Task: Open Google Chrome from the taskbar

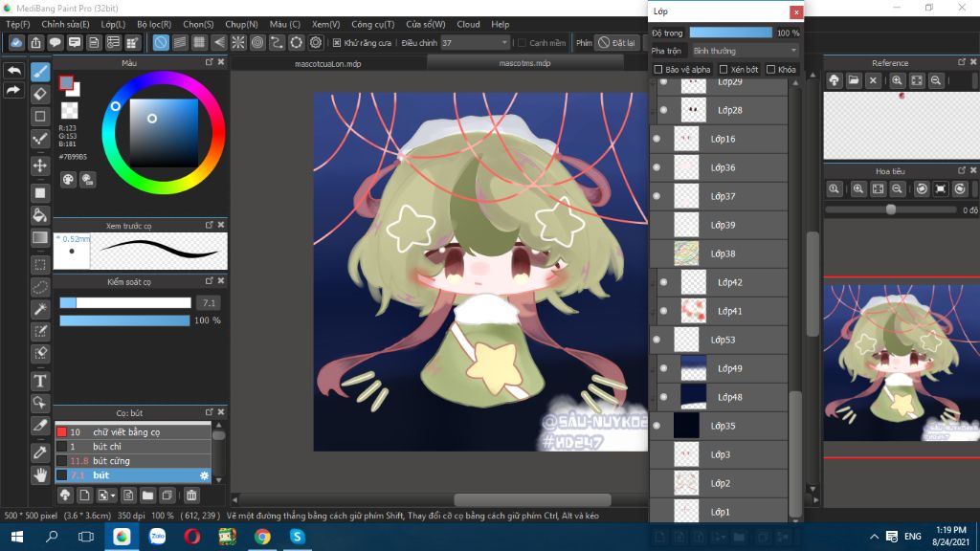Action: pyautogui.click(x=262, y=537)
